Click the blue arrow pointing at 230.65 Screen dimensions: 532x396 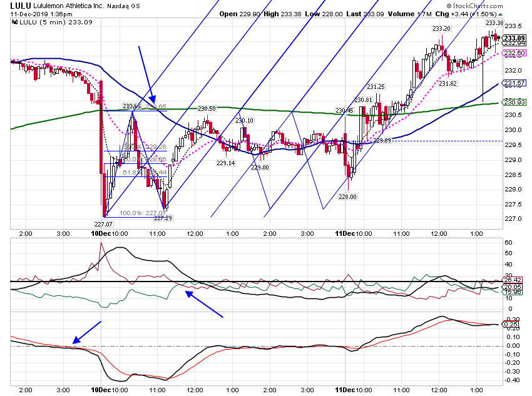click(146, 74)
